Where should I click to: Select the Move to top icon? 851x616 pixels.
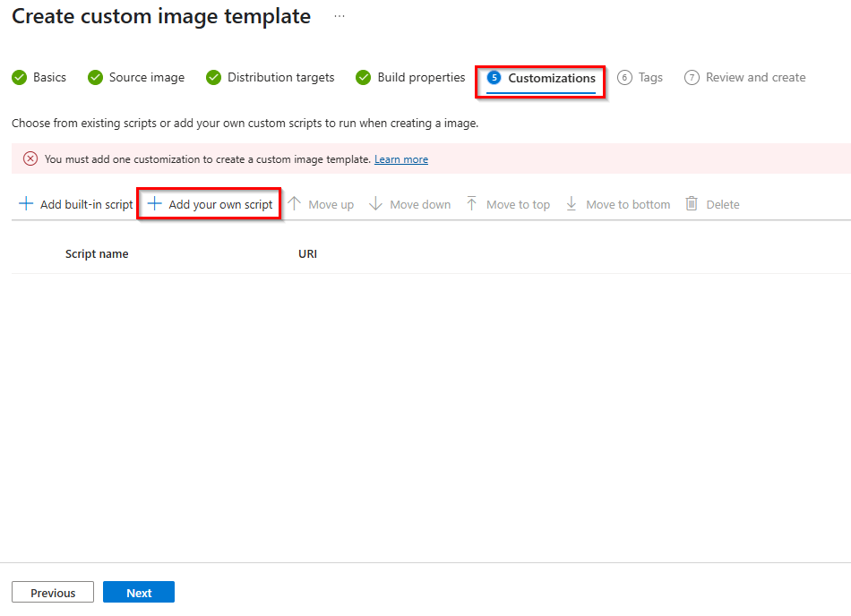click(471, 203)
